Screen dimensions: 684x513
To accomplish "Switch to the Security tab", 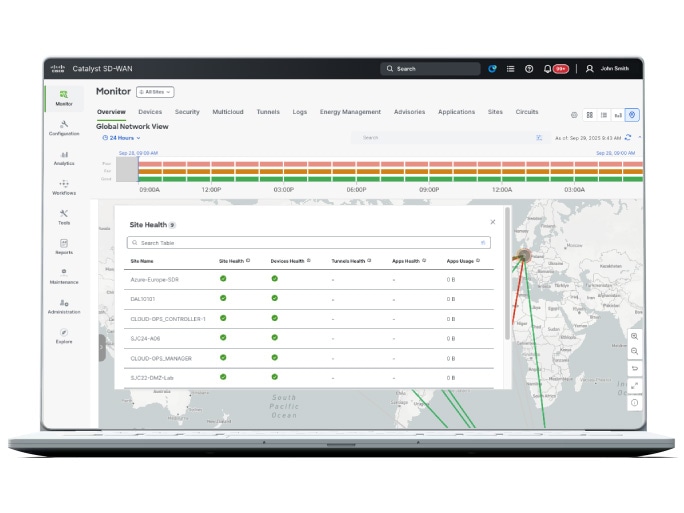I will (187, 112).
